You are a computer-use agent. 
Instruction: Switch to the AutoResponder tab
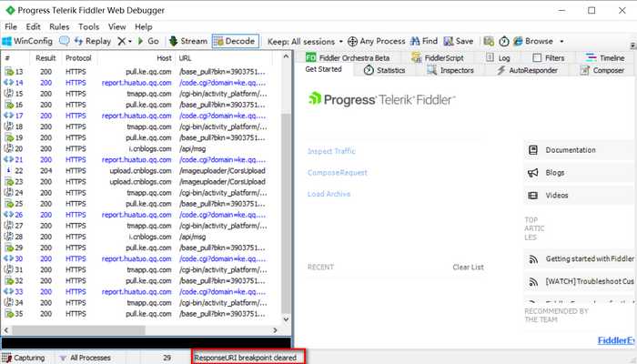(x=527, y=70)
